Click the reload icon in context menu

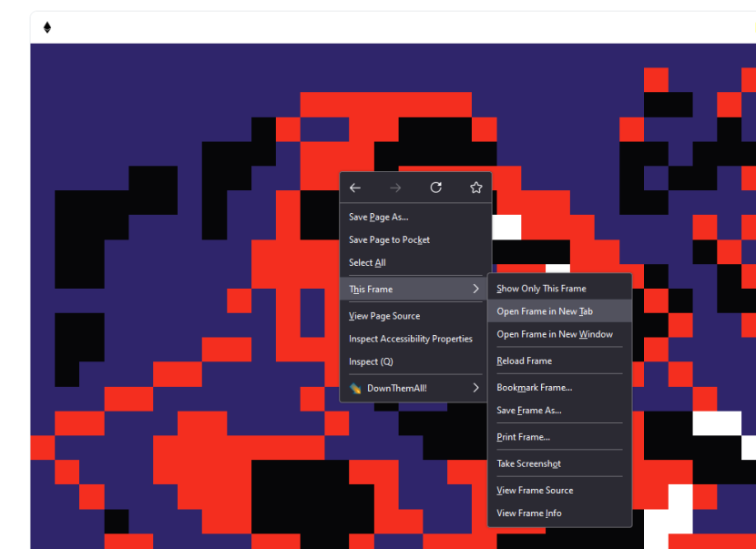coord(436,188)
